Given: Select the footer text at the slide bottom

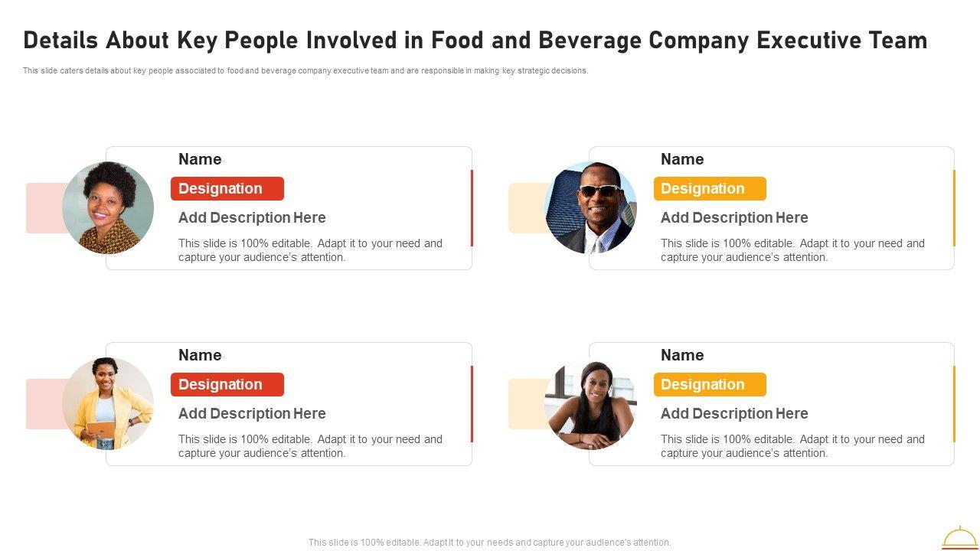Looking at the screenshot, I should pyautogui.click(x=489, y=543).
